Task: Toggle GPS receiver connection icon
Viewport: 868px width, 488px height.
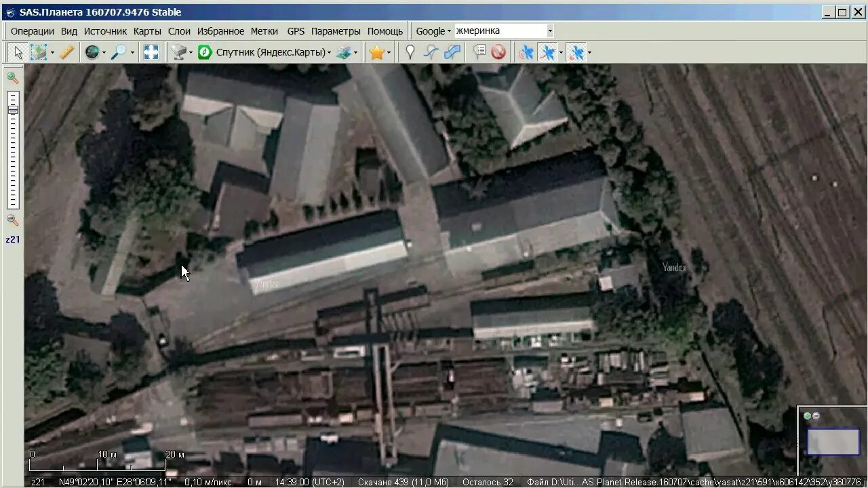Action: [x=526, y=52]
